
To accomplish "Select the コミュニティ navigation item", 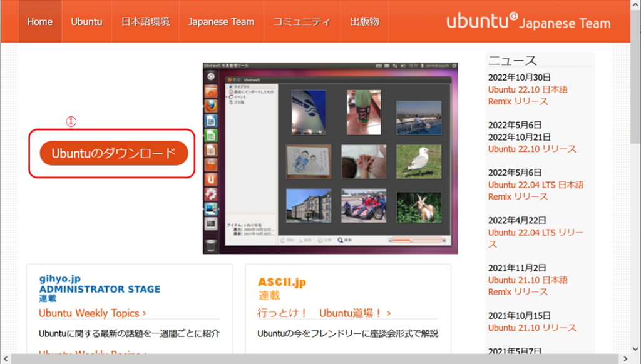I will click(x=302, y=22).
